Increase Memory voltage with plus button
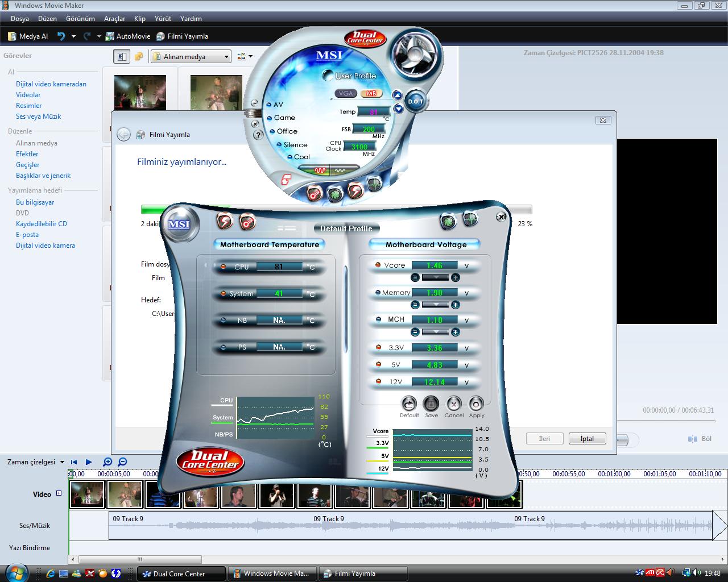 click(x=455, y=305)
